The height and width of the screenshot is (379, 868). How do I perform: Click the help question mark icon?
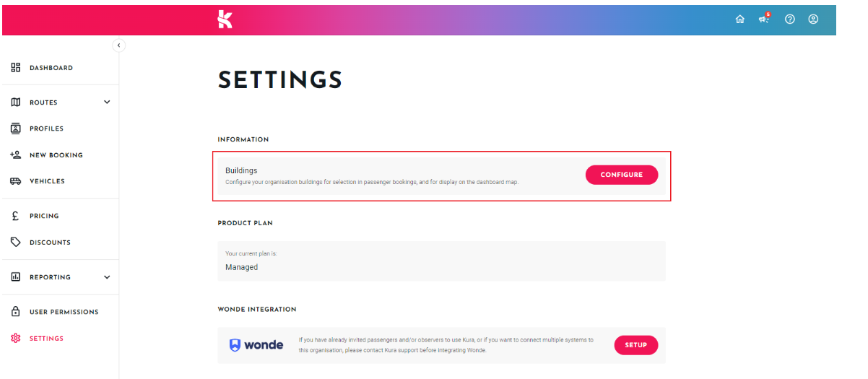(790, 19)
